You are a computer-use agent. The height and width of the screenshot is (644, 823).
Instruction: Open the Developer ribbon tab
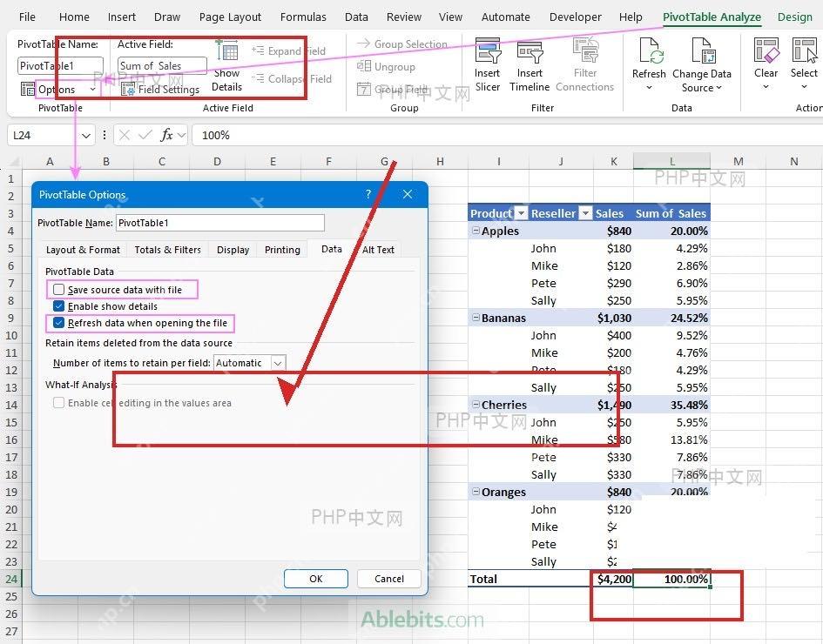tap(576, 17)
